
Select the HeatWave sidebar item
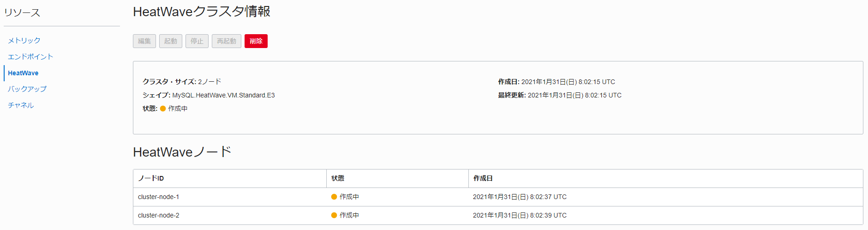pyautogui.click(x=23, y=73)
